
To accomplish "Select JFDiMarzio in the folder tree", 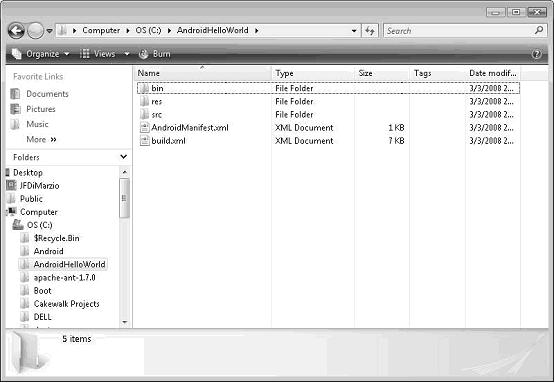I will pyautogui.click(x=39, y=186).
